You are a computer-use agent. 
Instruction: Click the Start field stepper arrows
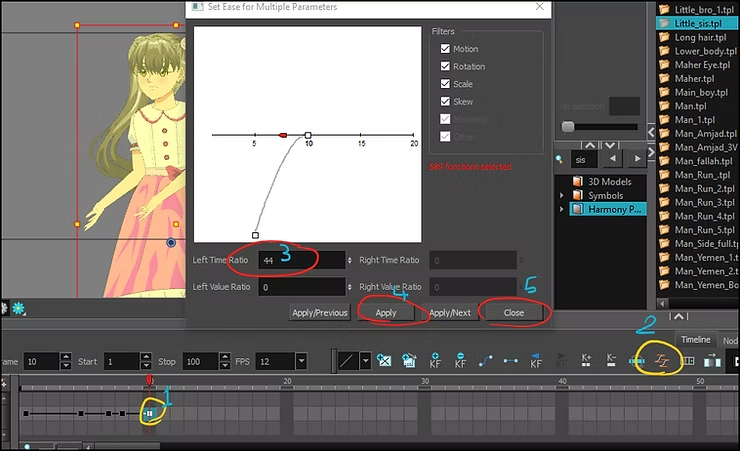pos(146,361)
